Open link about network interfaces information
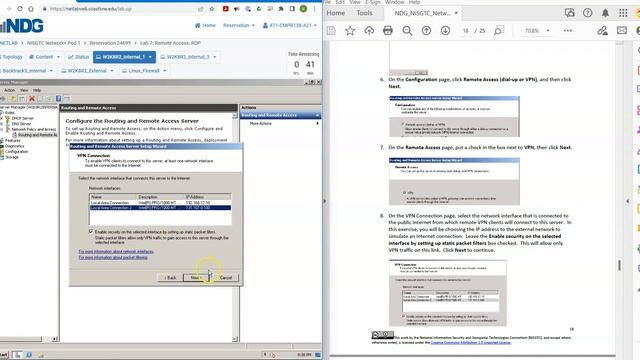 pos(116,251)
